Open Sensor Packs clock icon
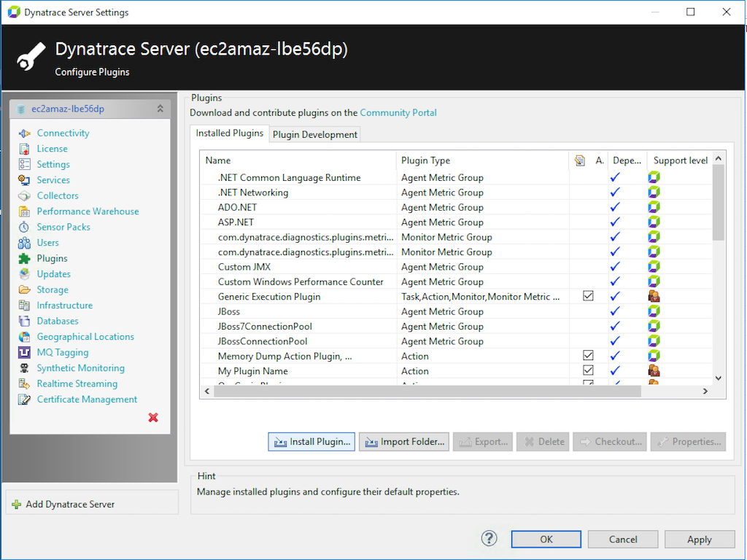This screenshot has height=560, width=747. pos(24,227)
